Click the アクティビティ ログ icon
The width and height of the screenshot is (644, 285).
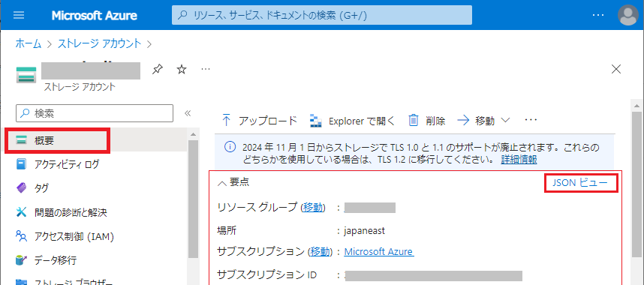point(21,165)
